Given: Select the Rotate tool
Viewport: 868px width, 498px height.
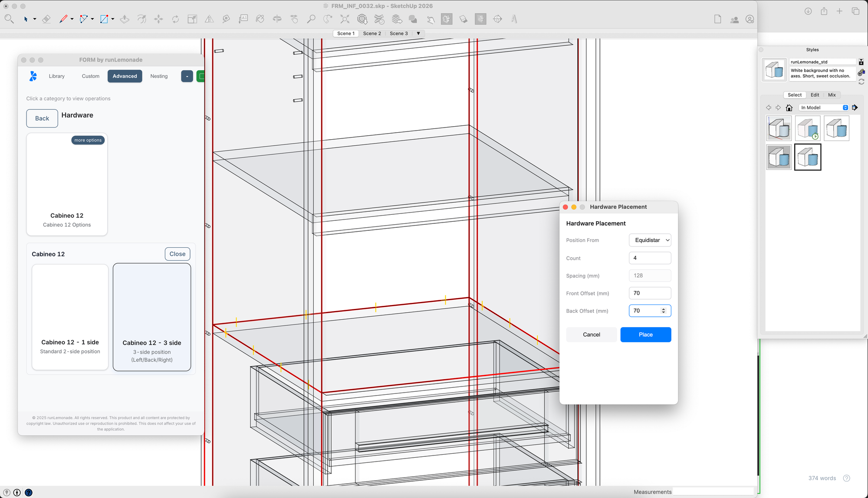Looking at the screenshot, I should [175, 19].
